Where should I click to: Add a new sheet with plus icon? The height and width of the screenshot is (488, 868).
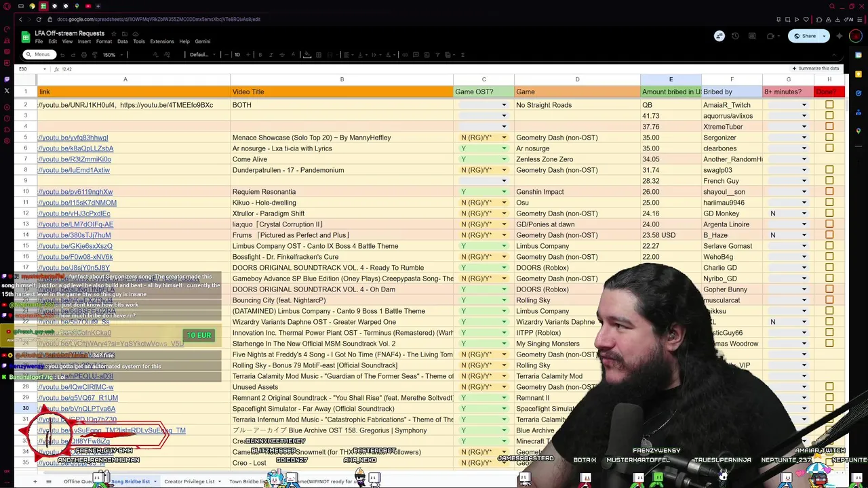point(35,481)
